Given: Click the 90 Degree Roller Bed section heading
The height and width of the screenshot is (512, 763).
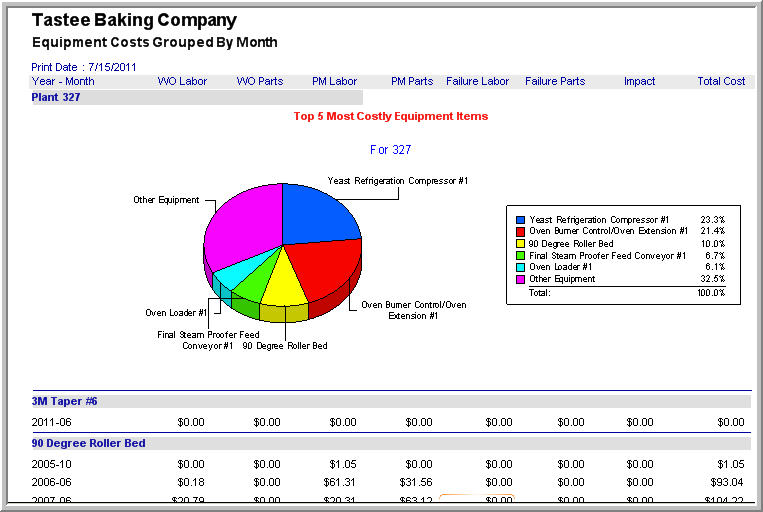Looking at the screenshot, I should point(88,443).
